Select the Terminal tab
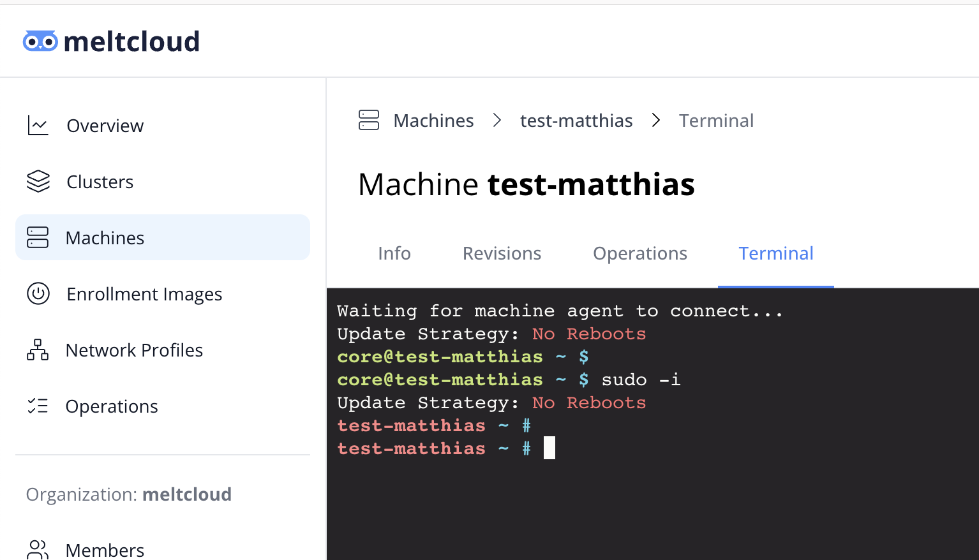The image size is (979, 560). 775,254
